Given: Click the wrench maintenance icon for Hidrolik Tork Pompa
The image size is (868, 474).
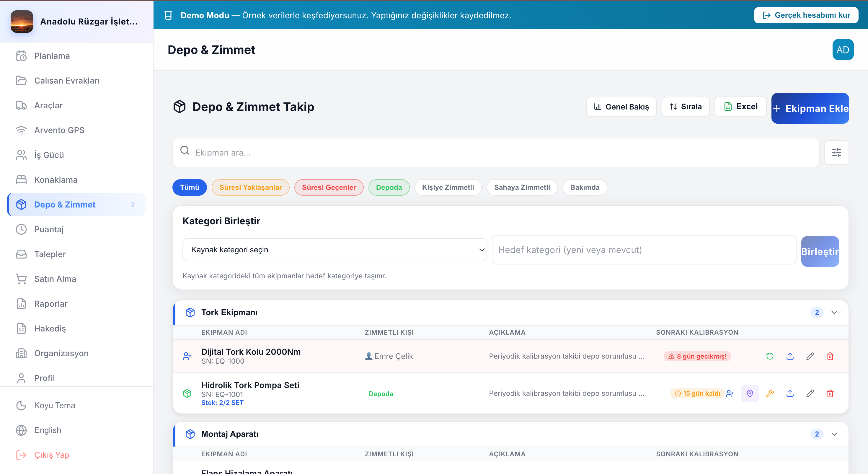Looking at the screenshot, I should click(x=770, y=393).
